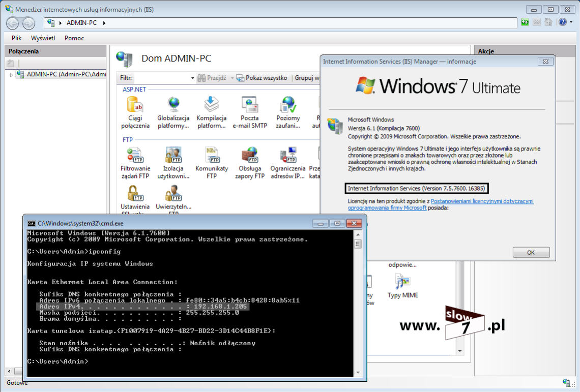The image size is (580, 392).
Task: Click features pane scroll down arrow
Action: pyautogui.click(x=460, y=351)
